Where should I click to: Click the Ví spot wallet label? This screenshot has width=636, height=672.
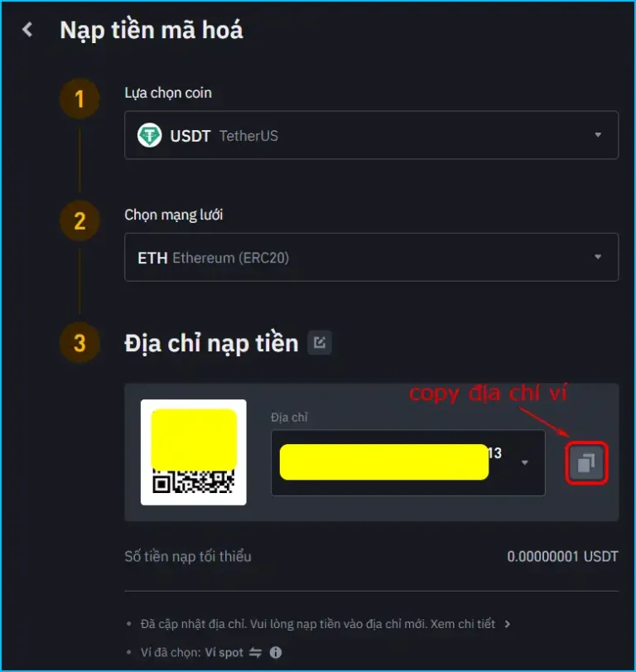pos(224,652)
